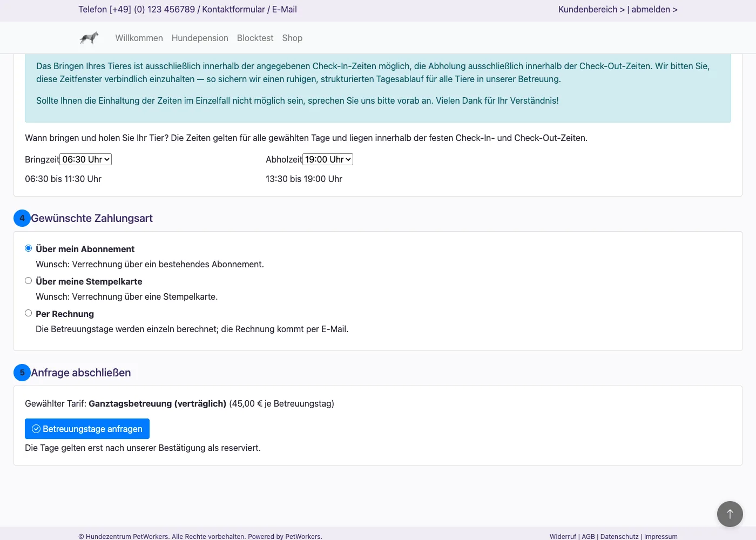Click the abmelden logout link

point(654,9)
